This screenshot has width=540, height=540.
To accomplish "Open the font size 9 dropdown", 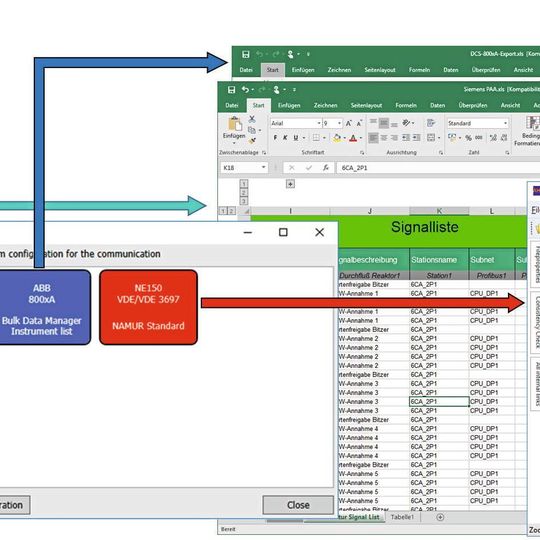I will click(x=339, y=123).
